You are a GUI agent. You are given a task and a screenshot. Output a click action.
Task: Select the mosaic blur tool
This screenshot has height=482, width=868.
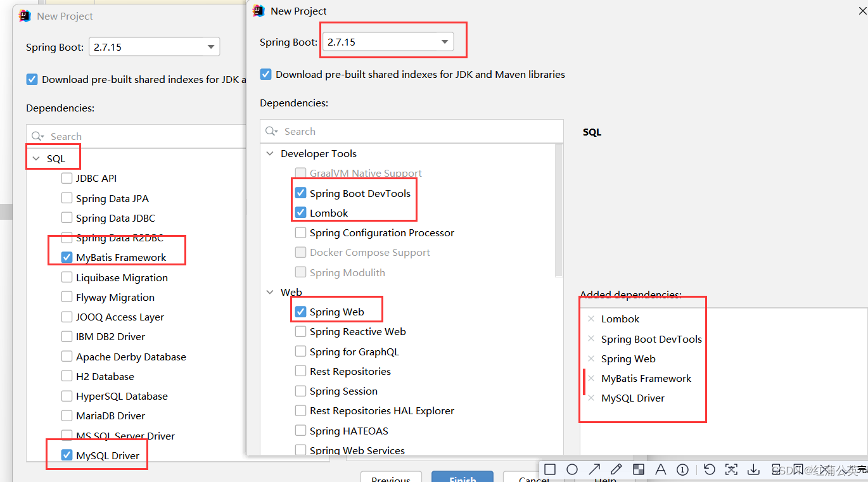point(639,469)
